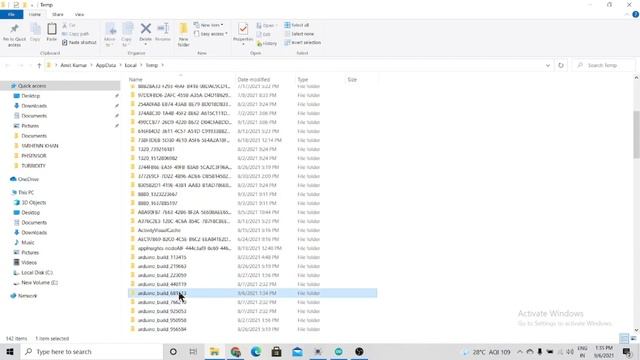Switch to the Share ribbon tab
This screenshot has height=360, width=640.
click(58, 14)
